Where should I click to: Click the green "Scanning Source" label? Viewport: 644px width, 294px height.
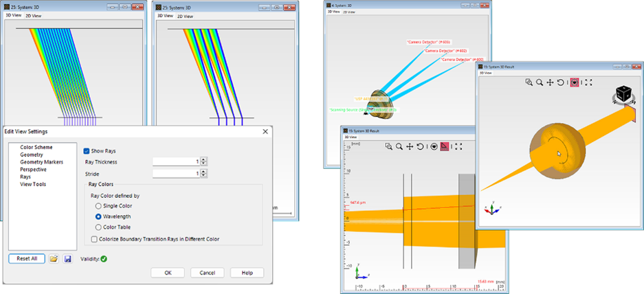(363, 110)
